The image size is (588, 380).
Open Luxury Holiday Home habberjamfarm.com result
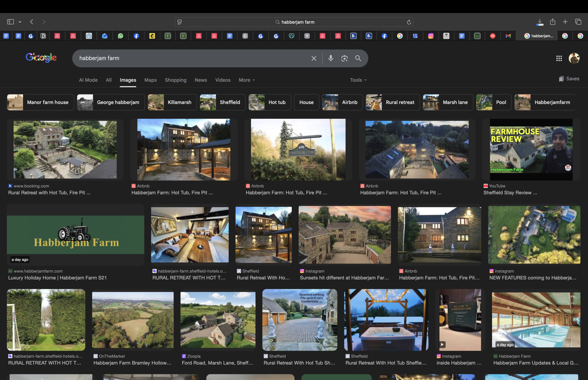[75, 235]
